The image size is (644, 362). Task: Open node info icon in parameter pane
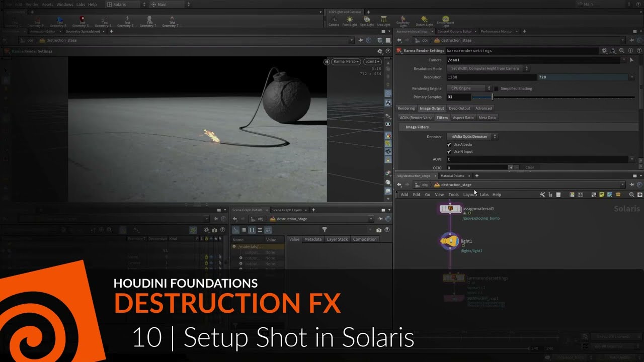pos(630,51)
